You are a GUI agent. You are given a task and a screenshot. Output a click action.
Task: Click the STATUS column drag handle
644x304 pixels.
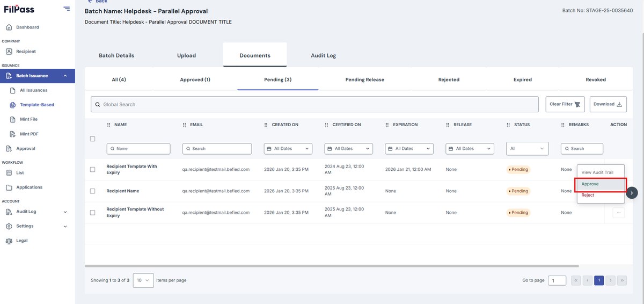tap(509, 125)
